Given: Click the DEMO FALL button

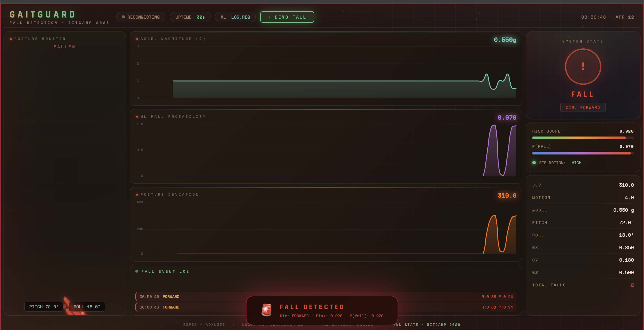Looking at the screenshot, I should click(x=287, y=17).
